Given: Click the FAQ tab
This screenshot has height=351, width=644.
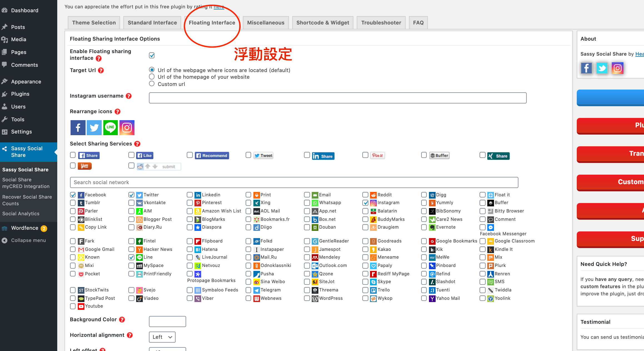Looking at the screenshot, I should tap(418, 22).
